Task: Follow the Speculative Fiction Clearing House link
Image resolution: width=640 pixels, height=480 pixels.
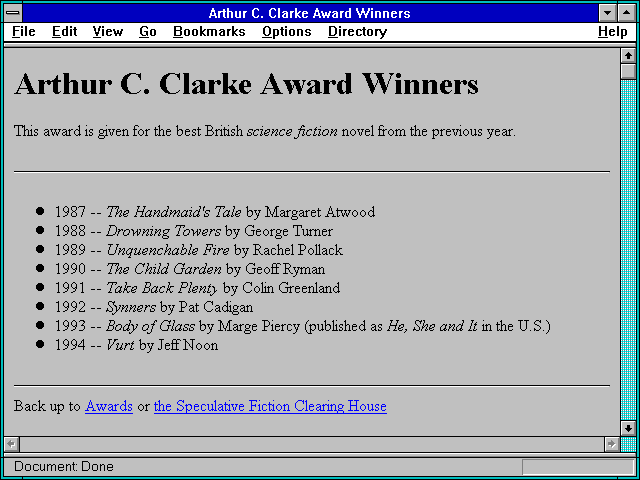Action: click(x=270, y=406)
